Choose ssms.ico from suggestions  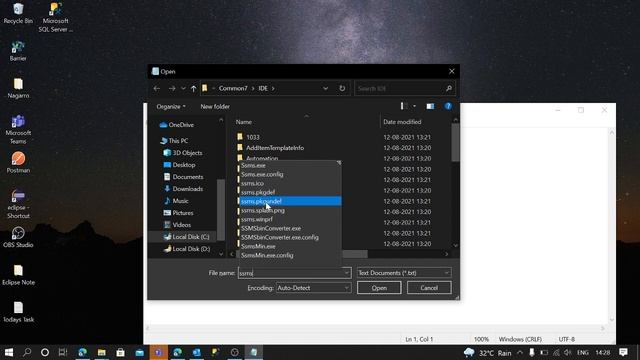point(290,183)
